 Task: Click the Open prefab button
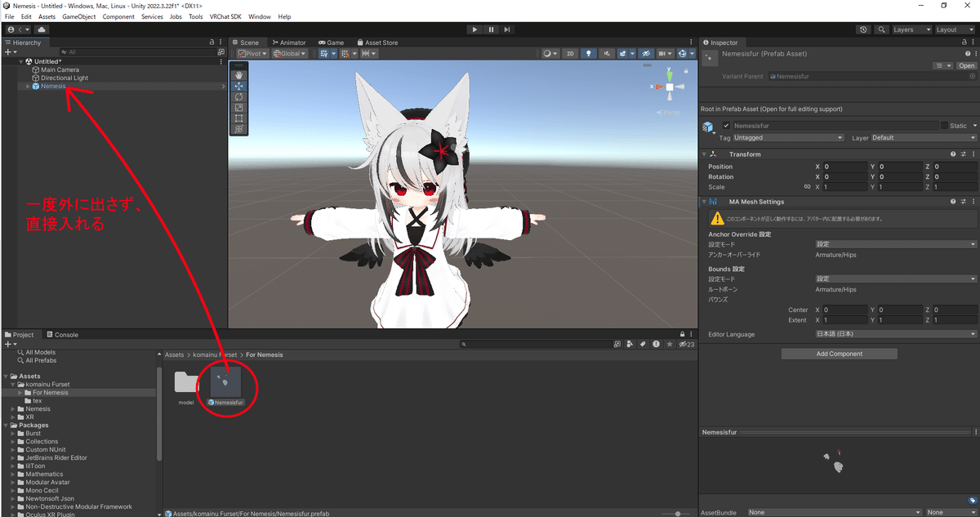click(967, 65)
